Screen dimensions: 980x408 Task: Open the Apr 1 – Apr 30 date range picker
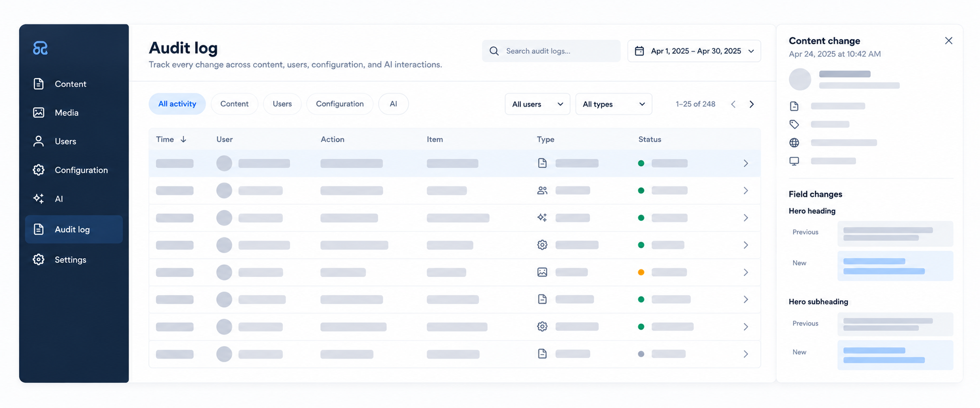(x=694, y=51)
